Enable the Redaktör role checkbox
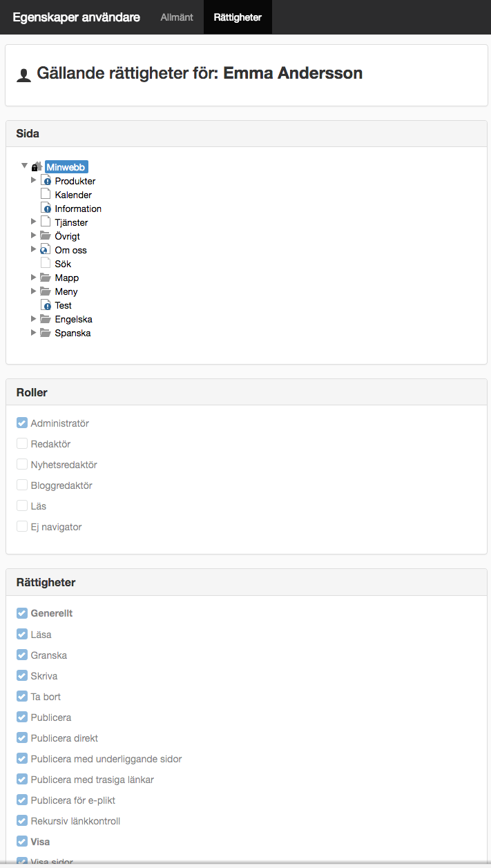This screenshot has height=868, width=491. click(22, 443)
